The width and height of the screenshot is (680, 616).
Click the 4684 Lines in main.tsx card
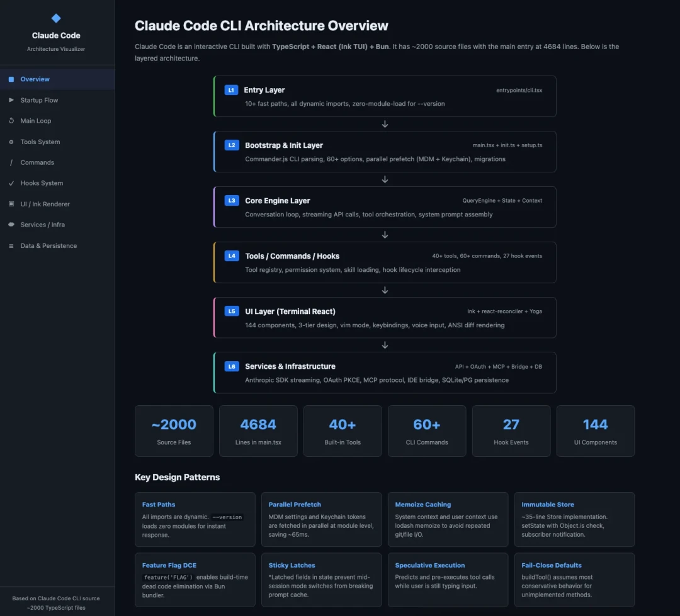[258, 431]
